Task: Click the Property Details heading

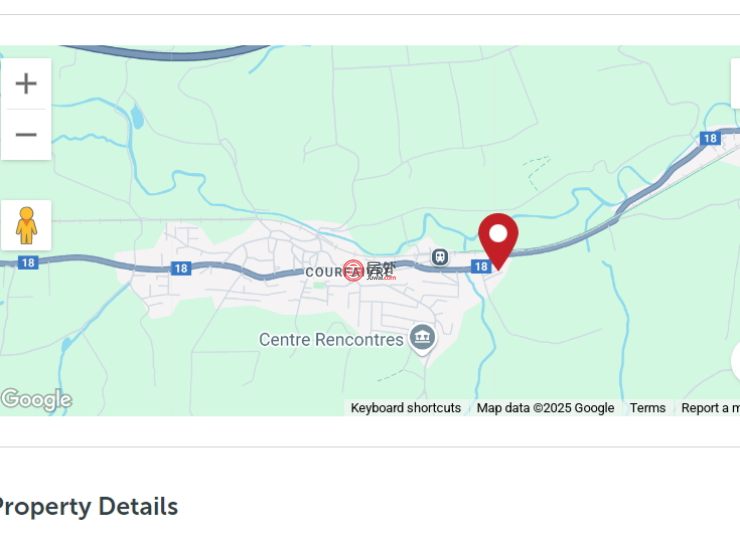Action: click(x=87, y=507)
